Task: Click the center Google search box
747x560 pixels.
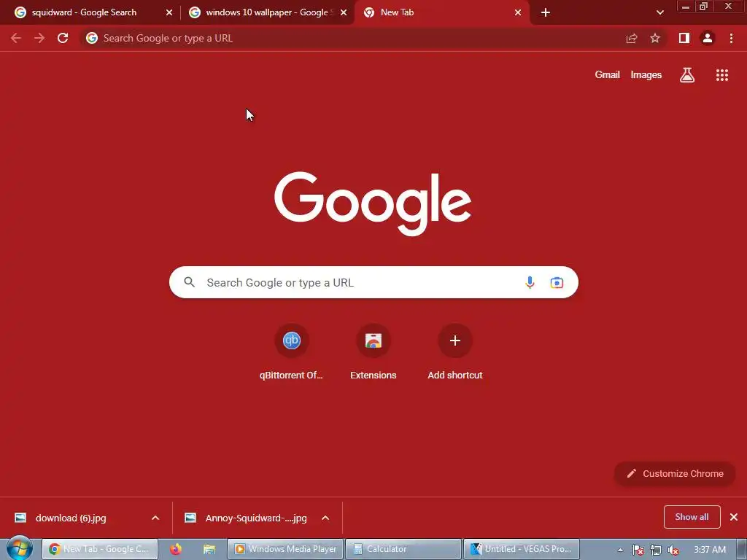Action: tap(373, 282)
